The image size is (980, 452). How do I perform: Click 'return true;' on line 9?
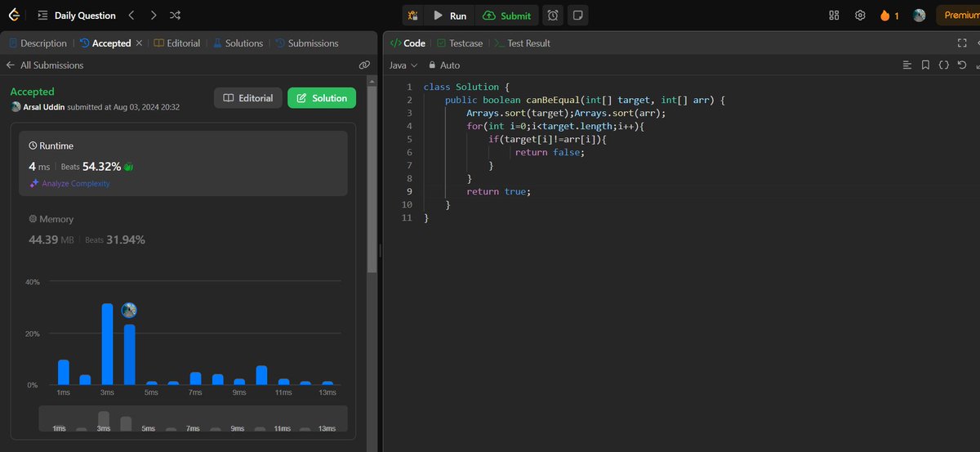pos(498,191)
